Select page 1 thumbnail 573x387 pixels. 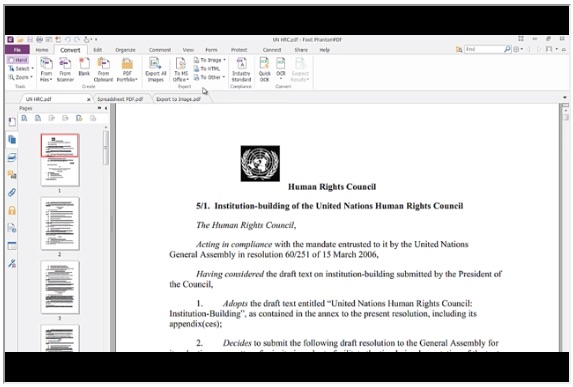60,160
